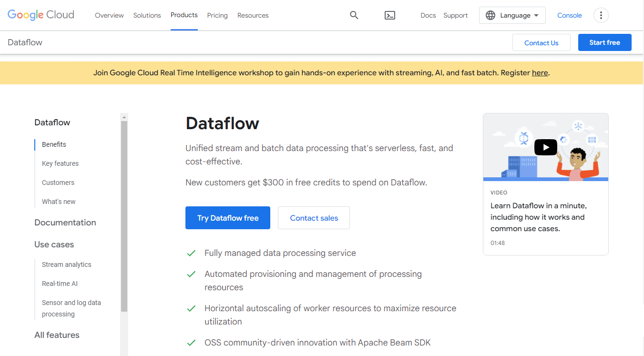
Task: Click the Start free button
Action: pyautogui.click(x=604, y=42)
